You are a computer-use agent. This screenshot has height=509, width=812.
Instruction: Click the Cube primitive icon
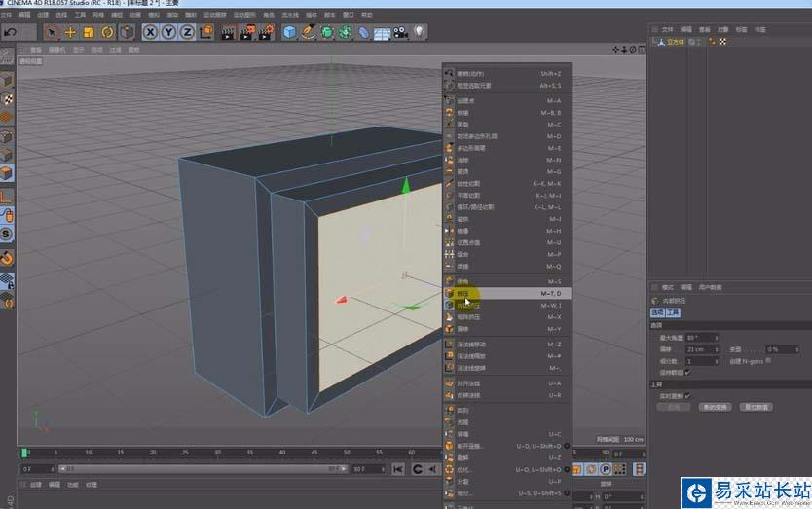[290, 32]
